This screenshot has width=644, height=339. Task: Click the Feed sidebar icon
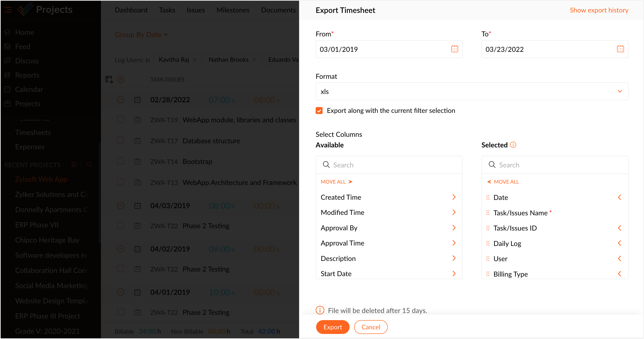pos(7,47)
